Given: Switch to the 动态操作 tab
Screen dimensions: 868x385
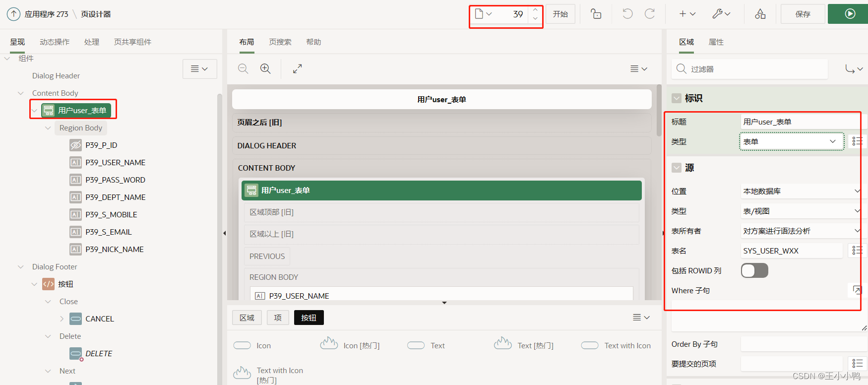Looking at the screenshot, I should coord(55,42).
